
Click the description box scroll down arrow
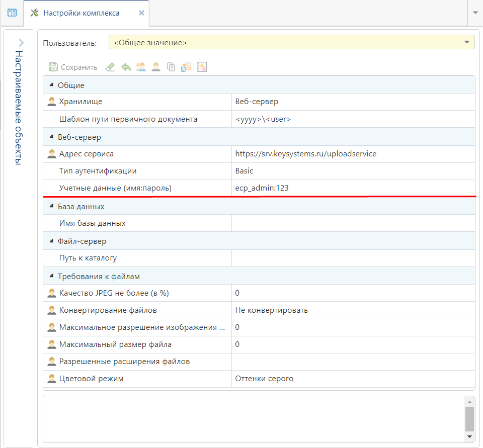coord(469,436)
